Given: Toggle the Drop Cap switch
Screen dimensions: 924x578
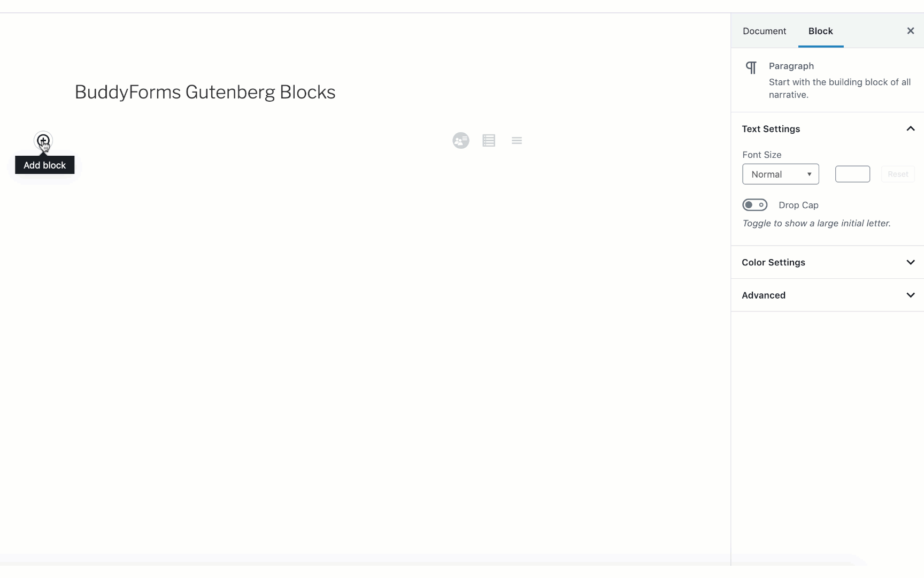Looking at the screenshot, I should point(754,205).
